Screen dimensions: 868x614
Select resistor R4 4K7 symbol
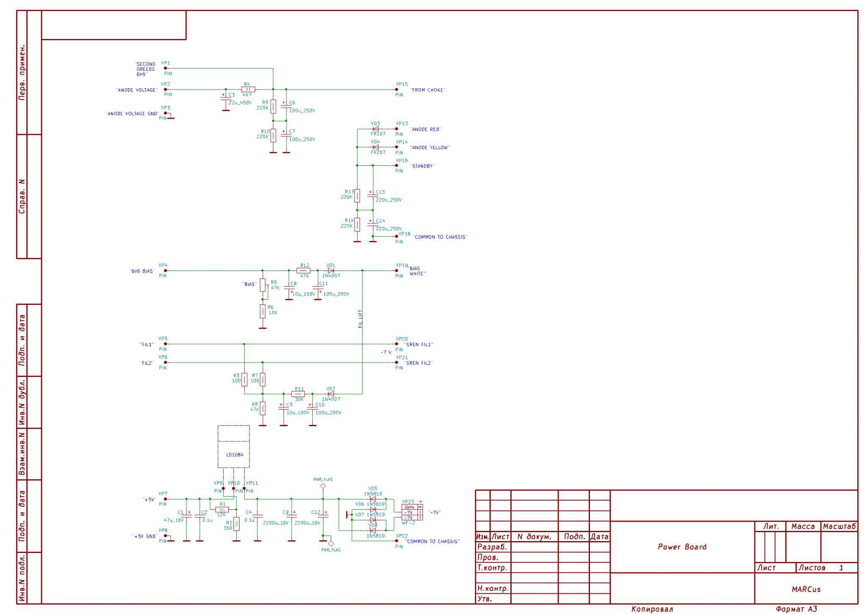[x=248, y=89]
